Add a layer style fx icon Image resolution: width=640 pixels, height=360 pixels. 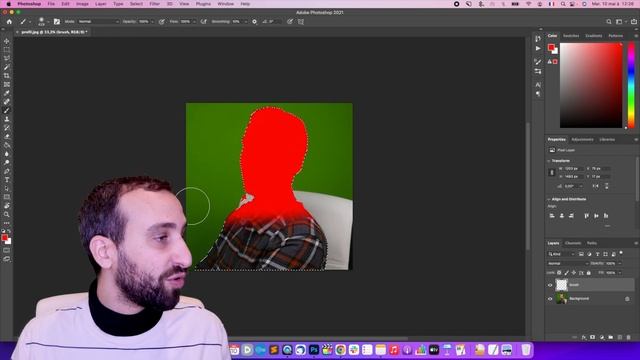[584, 337]
